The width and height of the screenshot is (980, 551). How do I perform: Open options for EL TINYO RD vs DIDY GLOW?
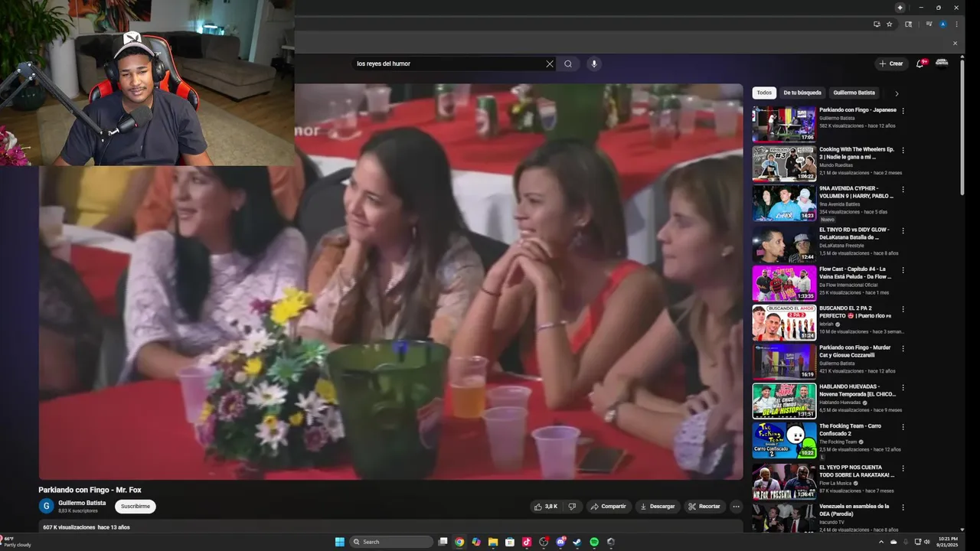pyautogui.click(x=903, y=230)
